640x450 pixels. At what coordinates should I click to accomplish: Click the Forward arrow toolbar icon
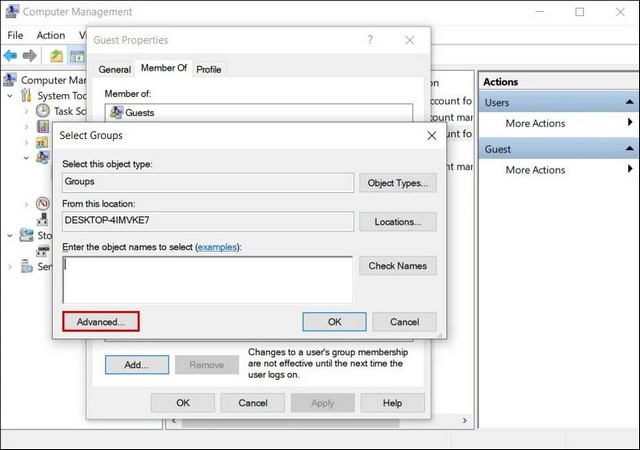[30, 56]
